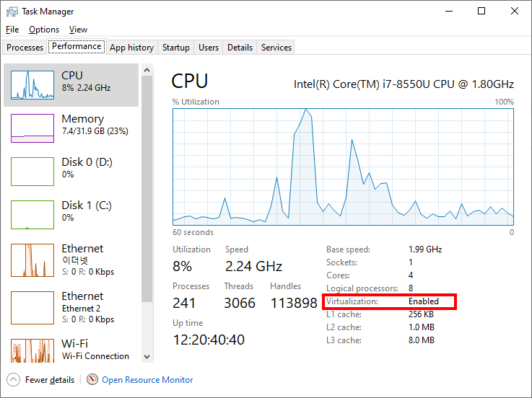Click the Resource Monitor gauge icon
The image size is (532, 398).
coord(92,379)
